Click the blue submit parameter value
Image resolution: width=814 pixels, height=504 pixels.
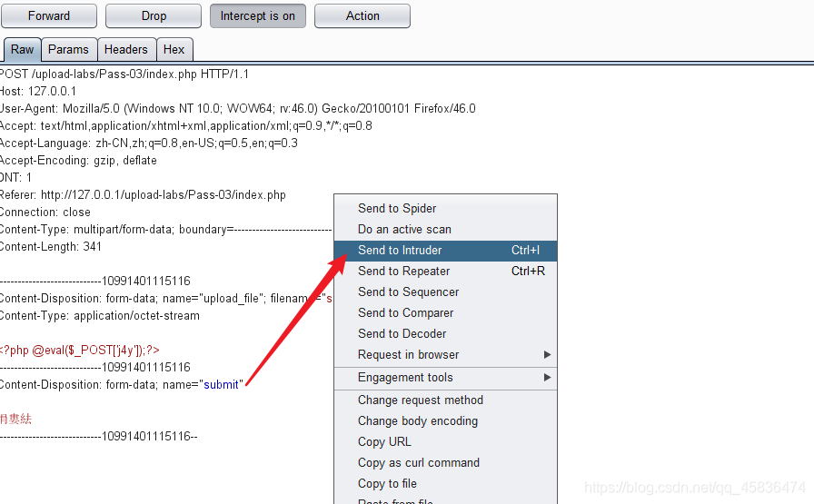tap(221, 385)
